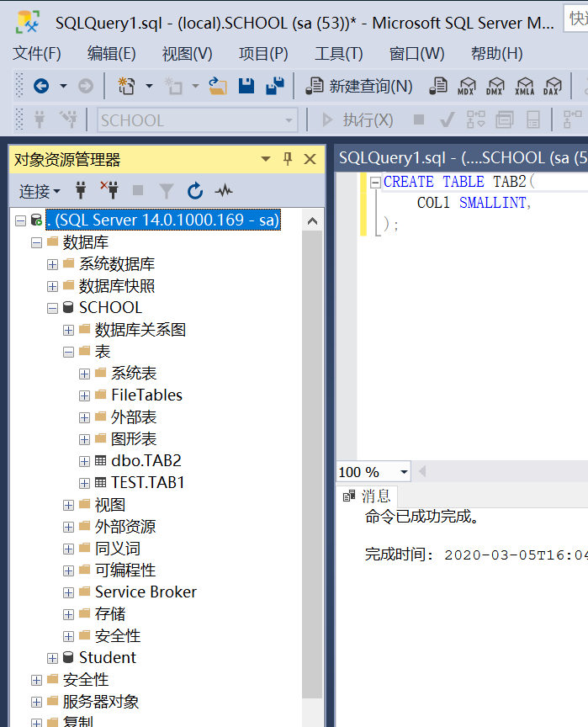Open activity monitor from Object Explorer toolbar

click(x=224, y=190)
